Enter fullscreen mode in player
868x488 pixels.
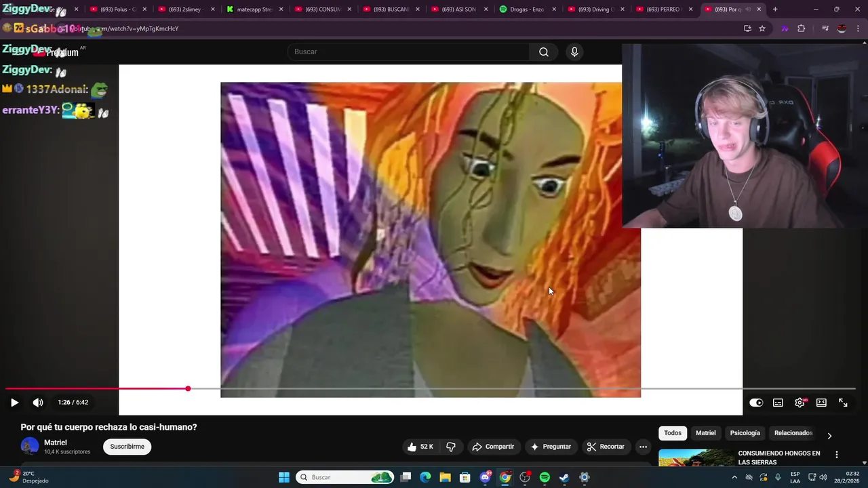pyautogui.click(x=843, y=403)
